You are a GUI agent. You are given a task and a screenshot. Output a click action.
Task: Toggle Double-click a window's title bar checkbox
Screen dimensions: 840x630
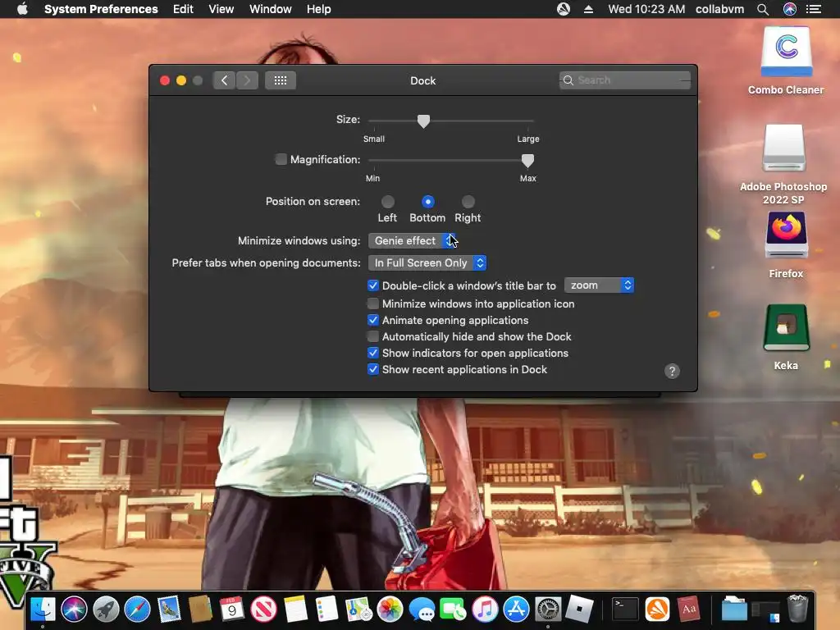click(x=373, y=285)
